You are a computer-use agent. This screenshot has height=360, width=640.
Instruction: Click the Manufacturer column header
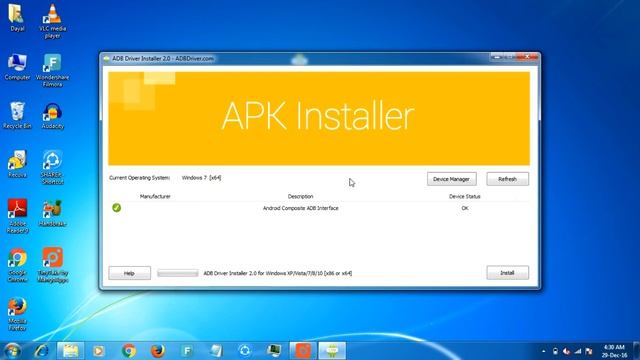(x=155, y=196)
